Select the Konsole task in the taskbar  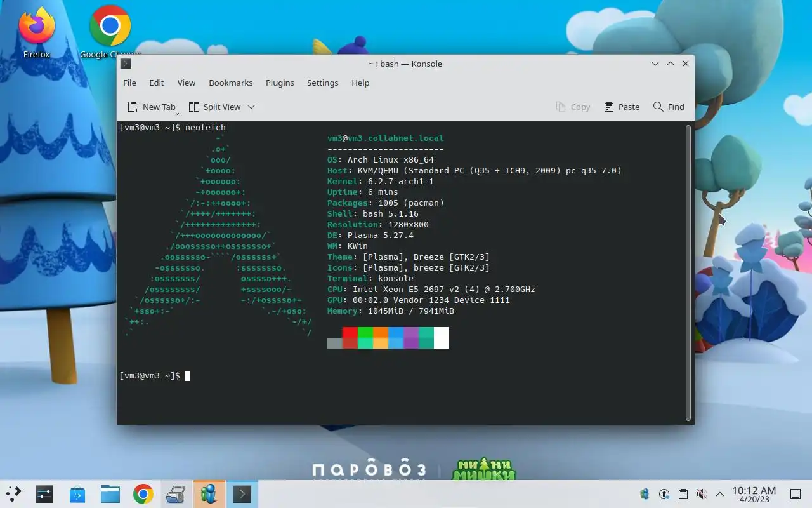242,494
